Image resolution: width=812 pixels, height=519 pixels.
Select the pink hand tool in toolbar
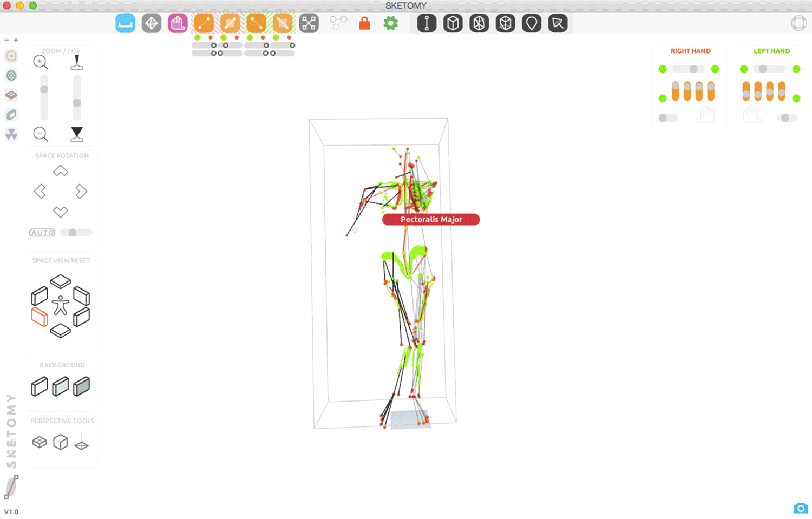click(178, 23)
